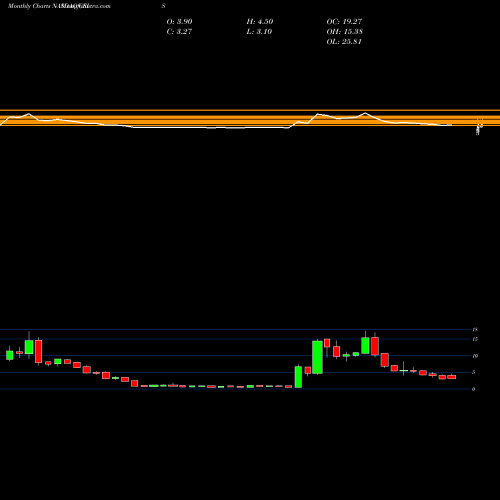This screenshot has width=500, height=500.
Task: Click the high price value H: 4.50
Action: [x=260, y=22]
